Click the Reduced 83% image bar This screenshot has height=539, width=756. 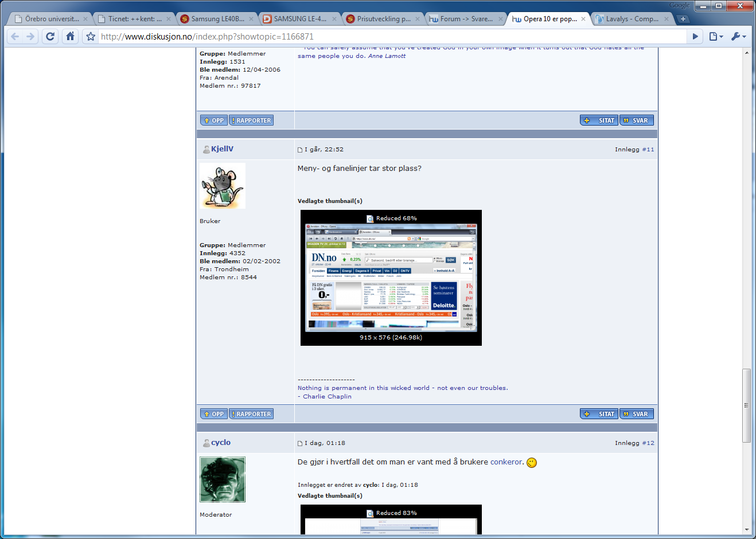pyautogui.click(x=391, y=513)
